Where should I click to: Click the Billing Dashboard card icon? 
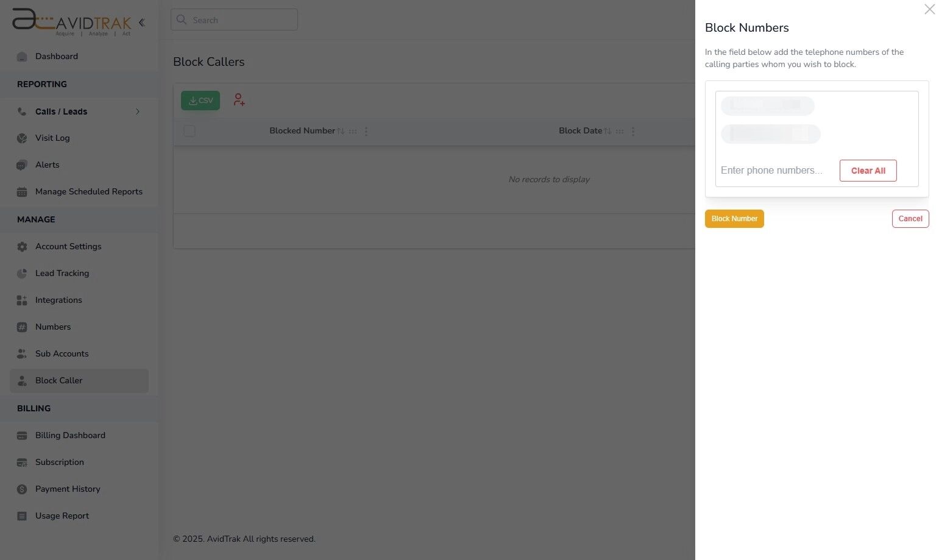pos(22,436)
